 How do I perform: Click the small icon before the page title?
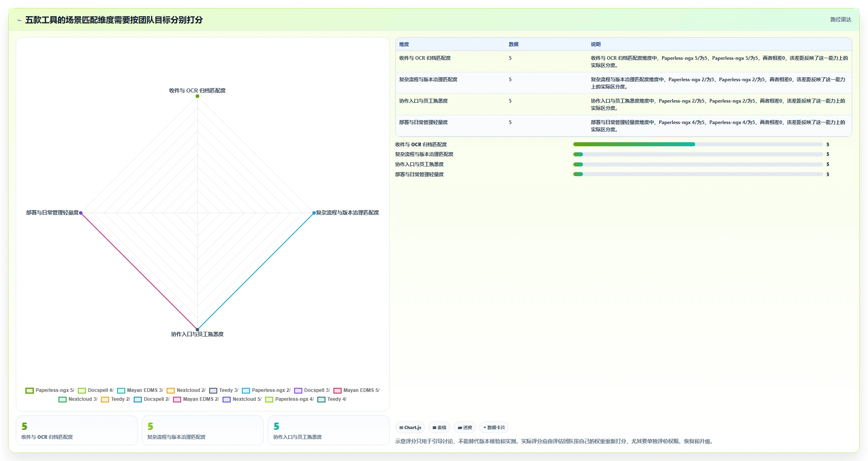[x=19, y=20]
